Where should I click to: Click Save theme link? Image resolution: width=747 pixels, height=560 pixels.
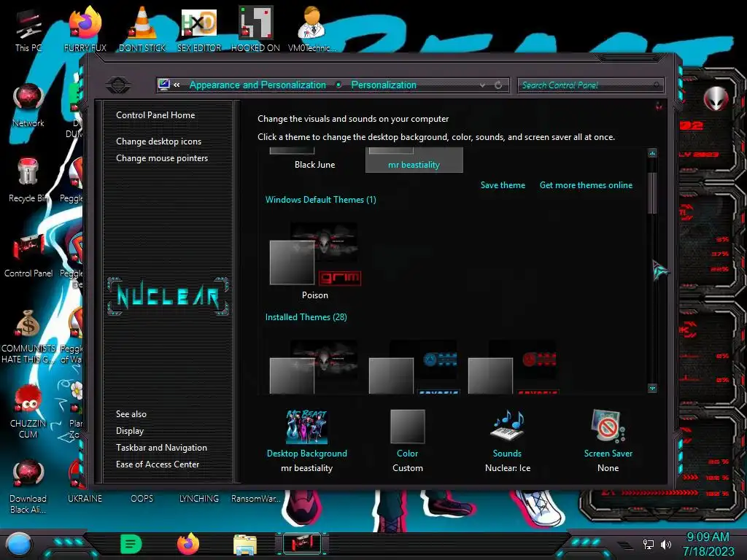503,184
